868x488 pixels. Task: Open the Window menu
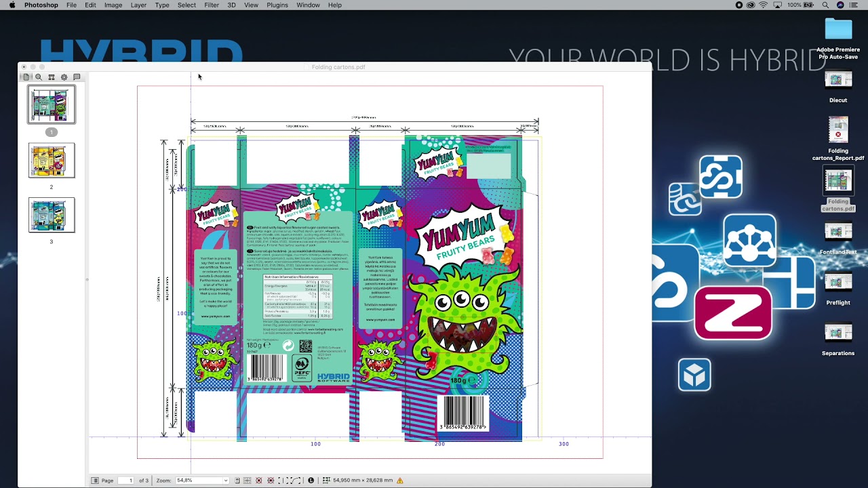pyautogui.click(x=308, y=5)
